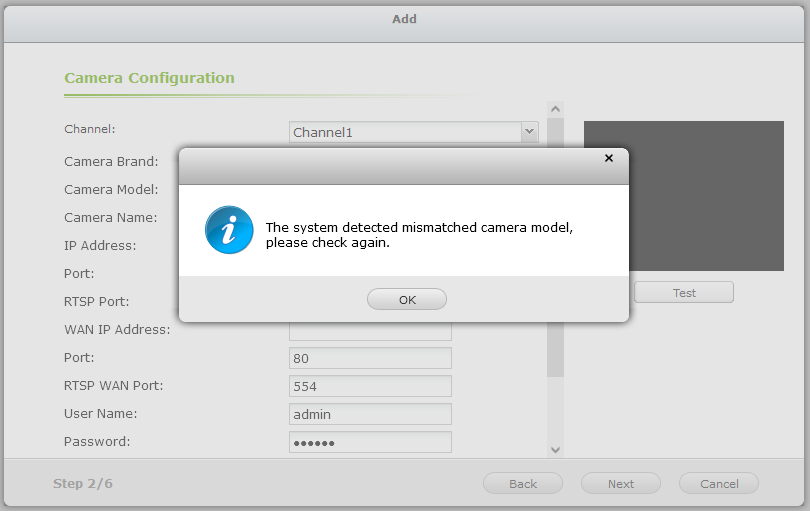Click the User Name field with admin
This screenshot has height=511, width=810.
[x=370, y=414]
